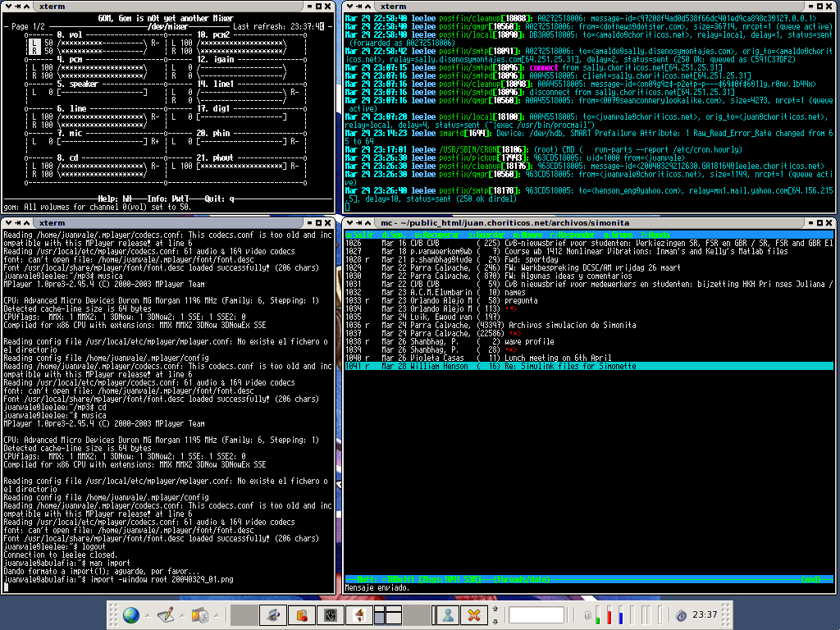
Task: Open the window menu arrow on the MPlayer xterm
Action: (8, 223)
